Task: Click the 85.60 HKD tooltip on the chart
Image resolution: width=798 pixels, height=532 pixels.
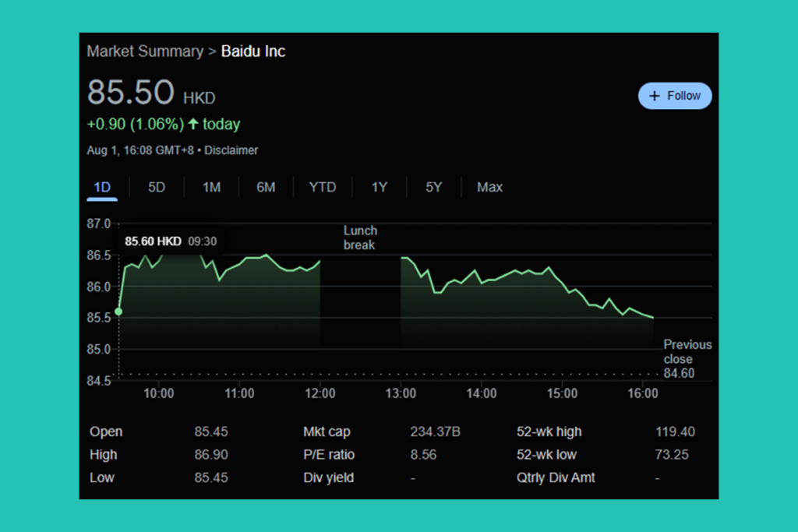Action: point(171,241)
